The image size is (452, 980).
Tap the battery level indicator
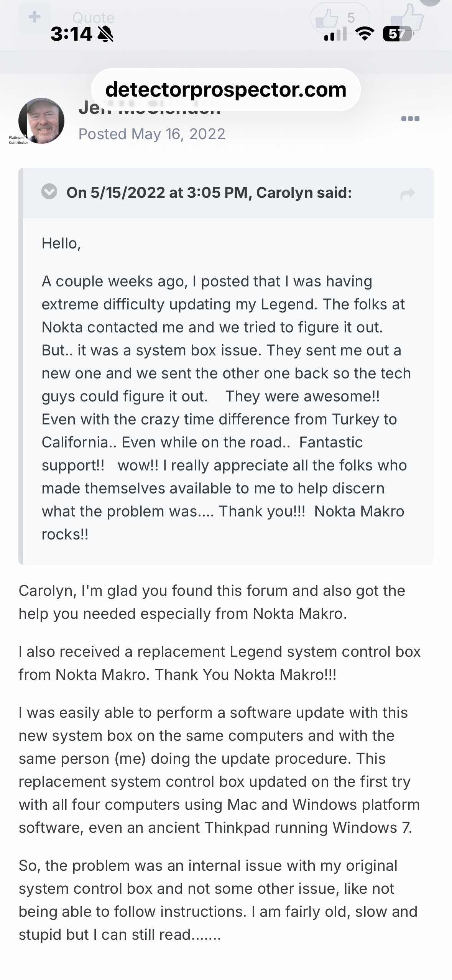(x=397, y=35)
